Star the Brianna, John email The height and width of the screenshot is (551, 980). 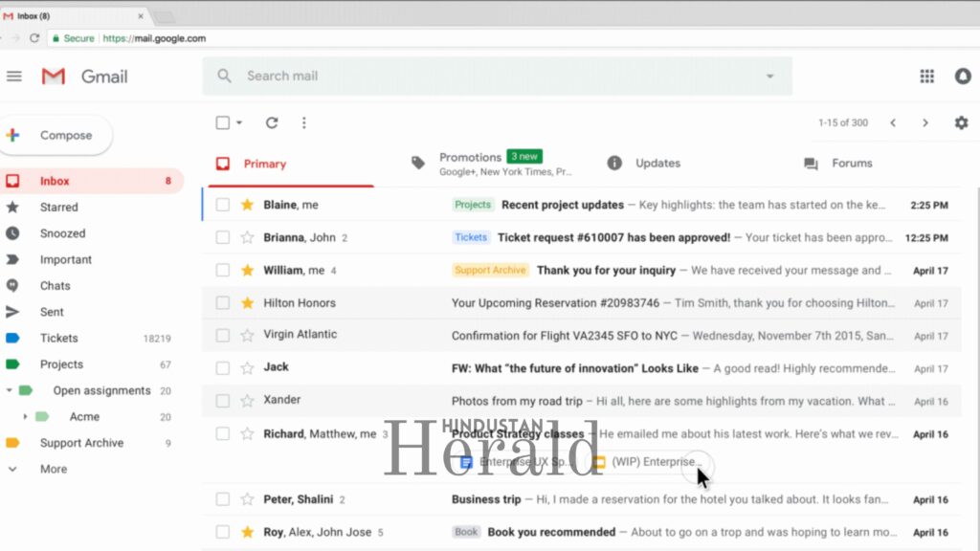tap(248, 237)
